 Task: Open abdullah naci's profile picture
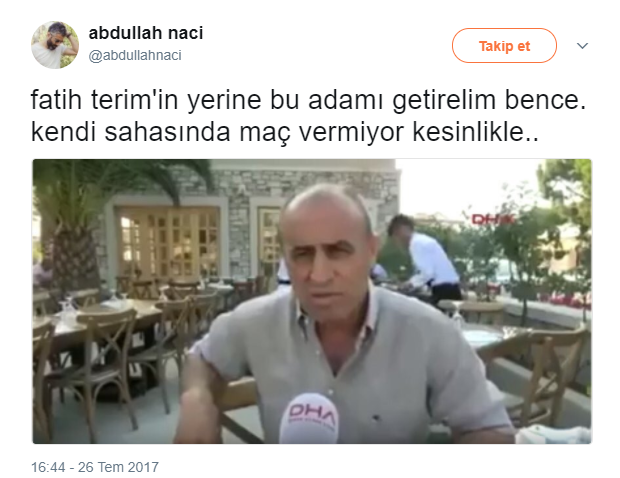coord(55,45)
